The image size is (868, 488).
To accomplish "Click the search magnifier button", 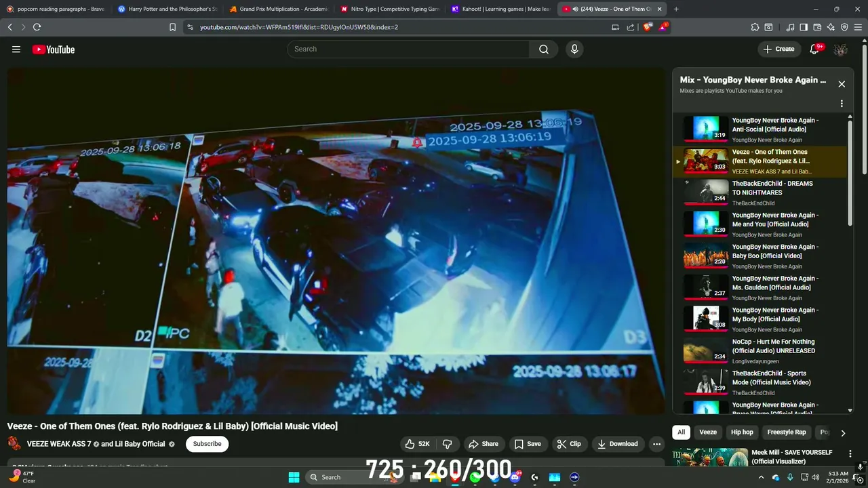I will click(x=544, y=49).
